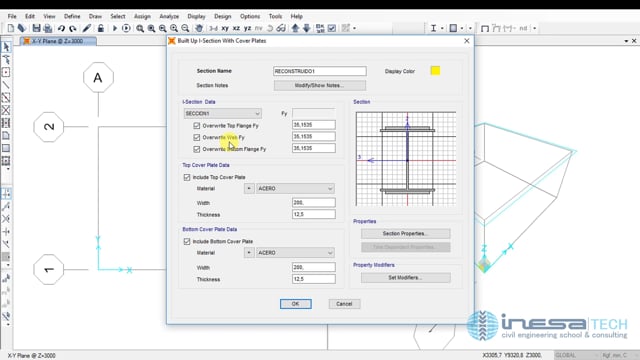
Task: Save the model using the floppy disk icon
Action: point(36,28)
